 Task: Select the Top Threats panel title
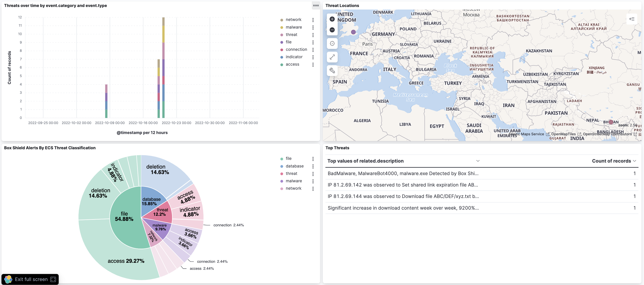click(x=337, y=148)
